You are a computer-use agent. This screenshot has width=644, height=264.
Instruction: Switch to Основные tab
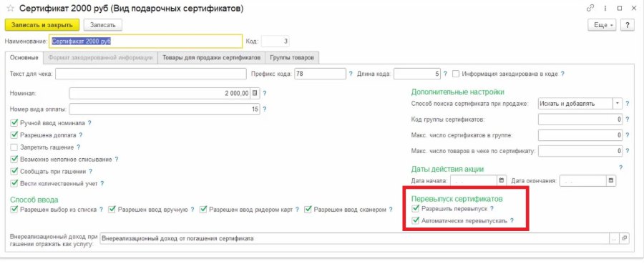(x=24, y=57)
